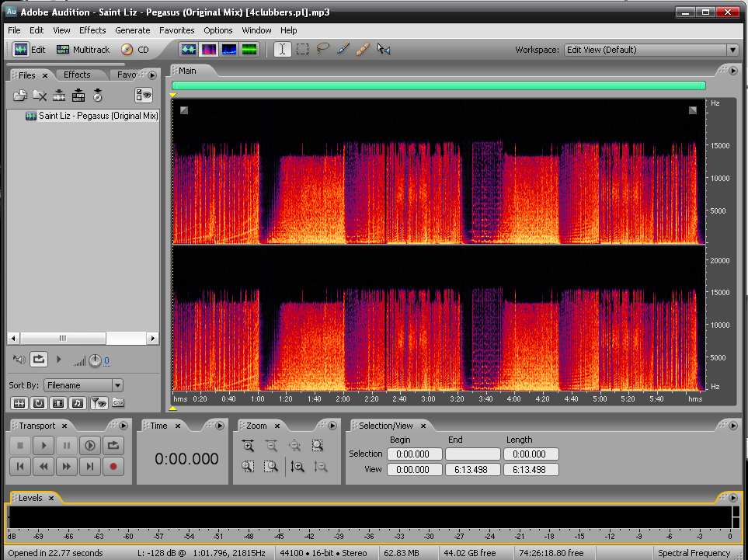
Task: Click Zoom Out Horizontally icon
Action: coord(271,446)
